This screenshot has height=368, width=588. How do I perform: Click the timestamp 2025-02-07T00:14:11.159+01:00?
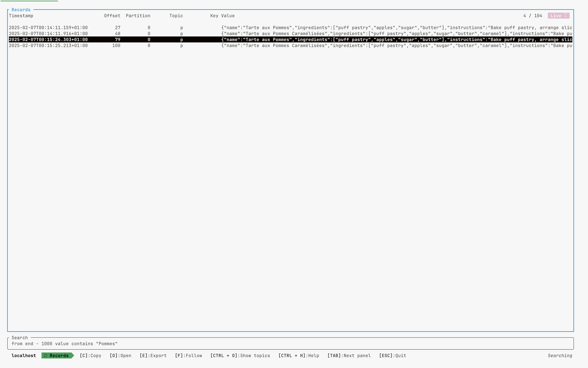coord(48,28)
